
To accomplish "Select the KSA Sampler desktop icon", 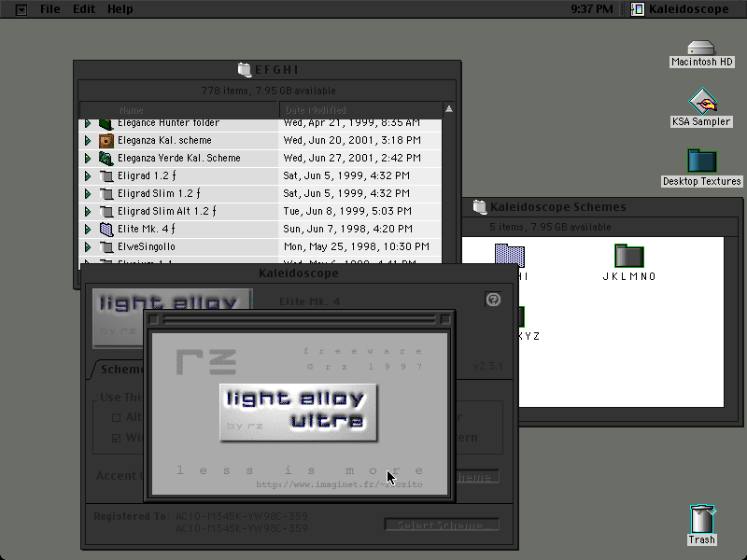I will pos(702,100).
